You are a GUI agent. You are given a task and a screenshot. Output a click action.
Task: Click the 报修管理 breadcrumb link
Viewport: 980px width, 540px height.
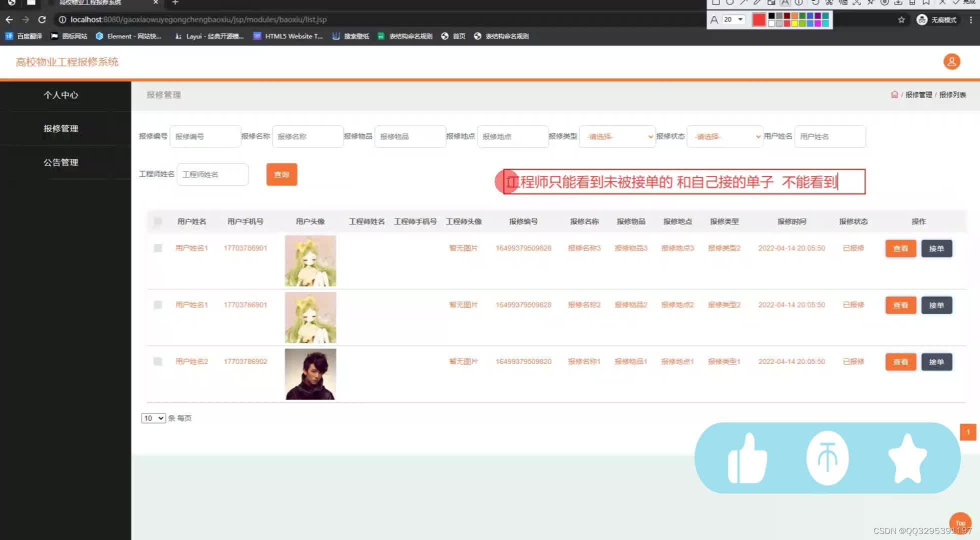tap(918, 94)
